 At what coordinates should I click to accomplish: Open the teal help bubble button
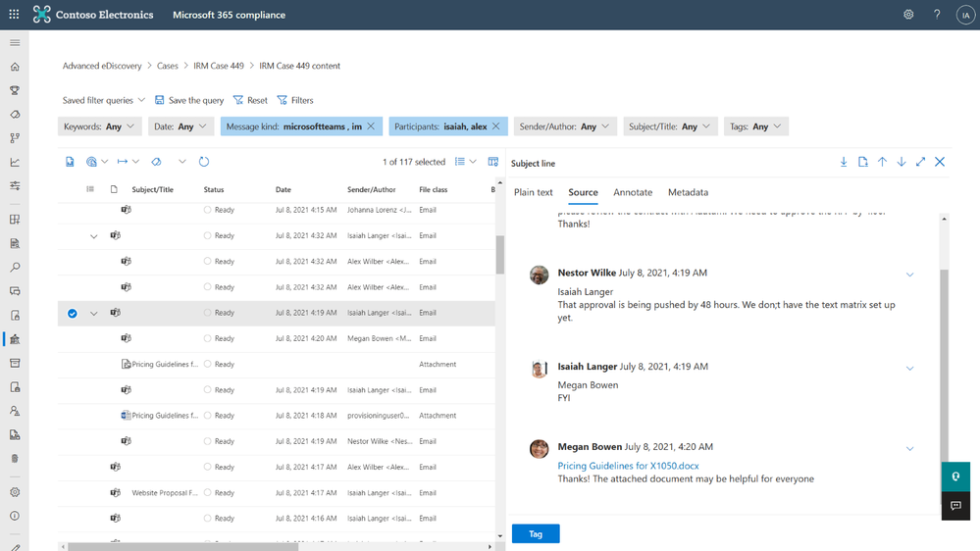point(955,476)
